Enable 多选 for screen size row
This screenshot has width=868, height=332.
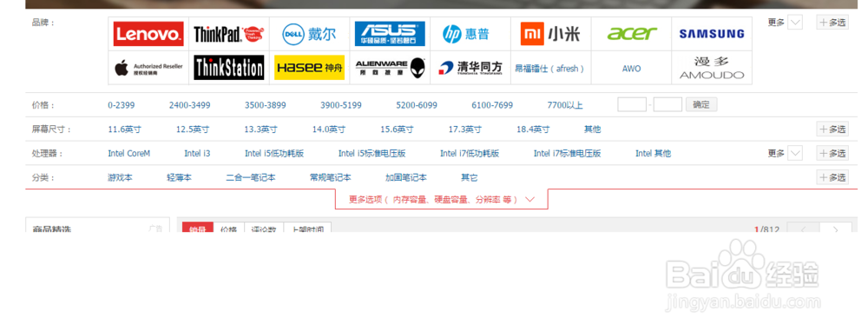tap(832, 129)
